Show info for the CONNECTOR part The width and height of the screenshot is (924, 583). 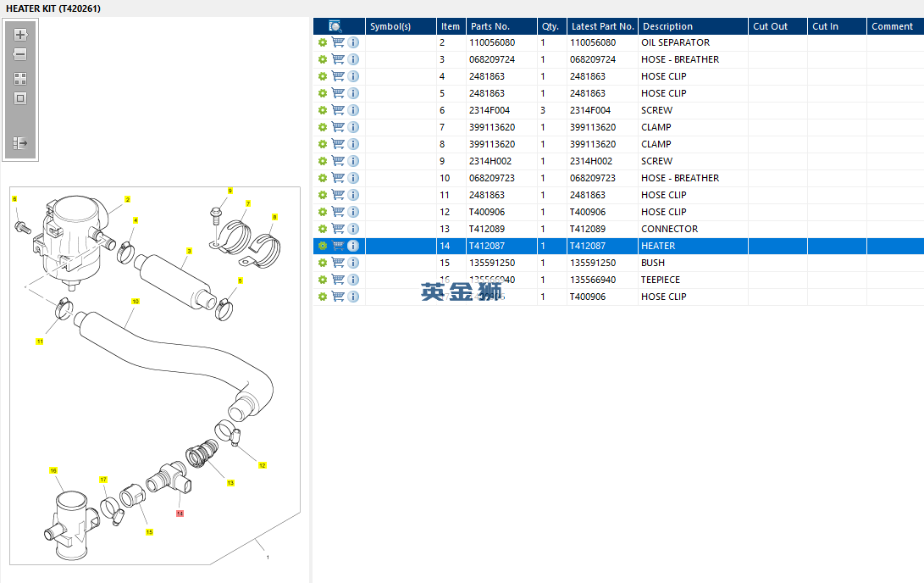[x=353, y=229]
